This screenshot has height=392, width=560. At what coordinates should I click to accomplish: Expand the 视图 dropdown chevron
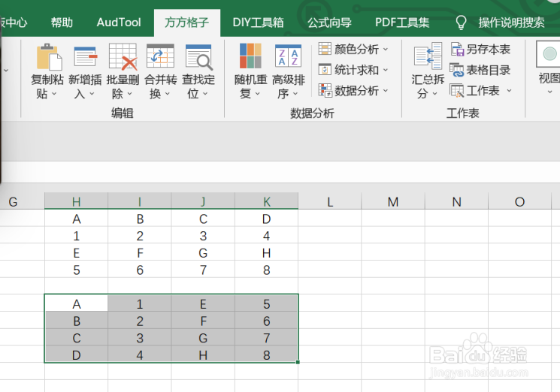(x=549, y=92)
